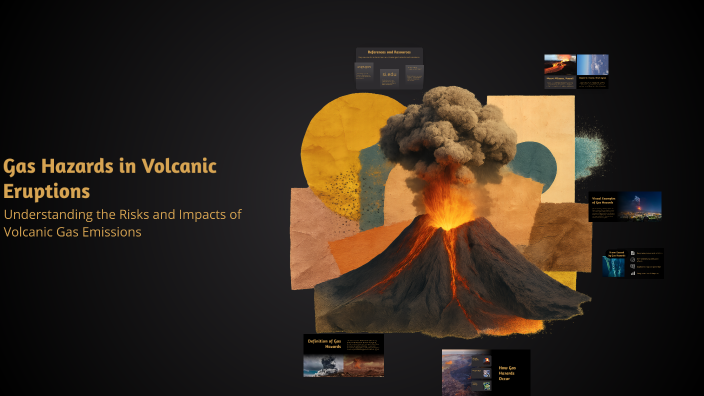
Task: Open the Definition of Gas Hazards slide
Action: pyautogui.click(x=343, y=355)
